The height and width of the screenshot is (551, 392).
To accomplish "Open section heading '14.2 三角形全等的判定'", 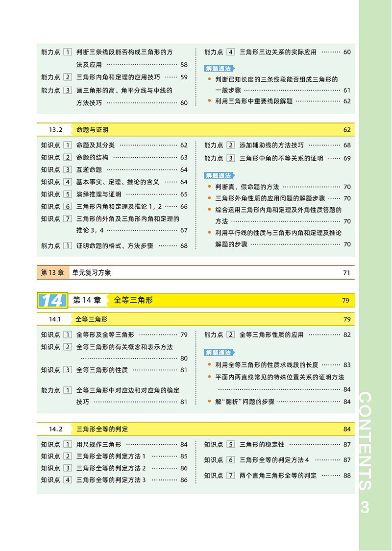I will tap(196, 429).
